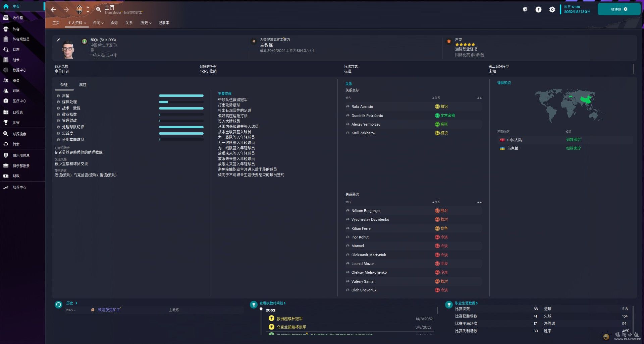Screen dimensions: 644x344
Task: Click the club badge in top bar
Action: (79, 10)
